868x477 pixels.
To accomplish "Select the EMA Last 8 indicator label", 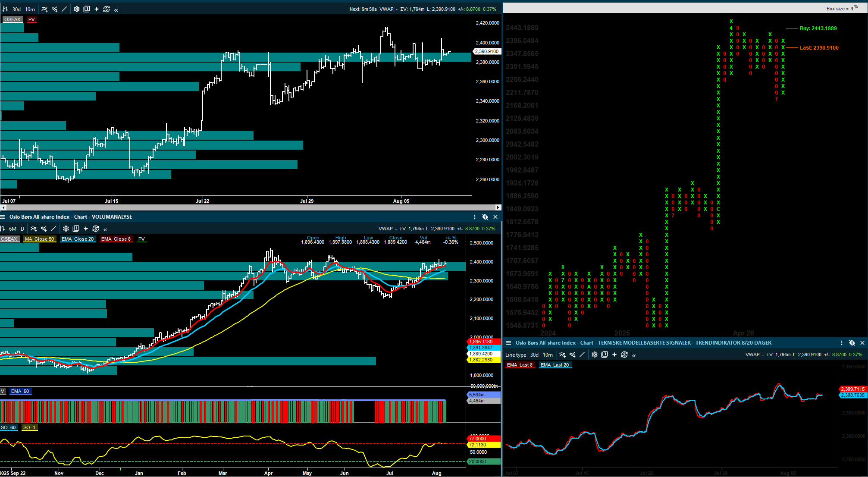I will tap(520, 365).
